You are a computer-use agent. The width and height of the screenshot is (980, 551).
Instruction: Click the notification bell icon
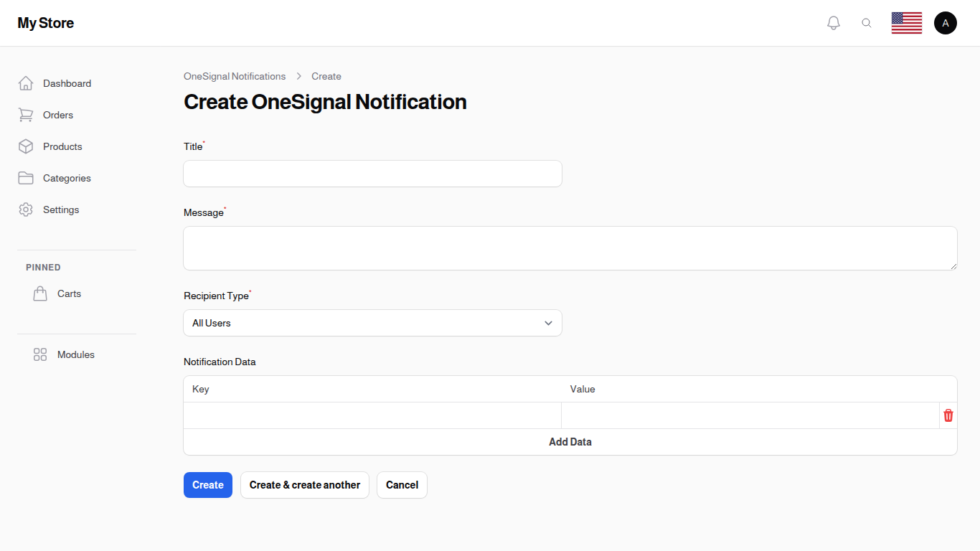(x=833, y=22)
